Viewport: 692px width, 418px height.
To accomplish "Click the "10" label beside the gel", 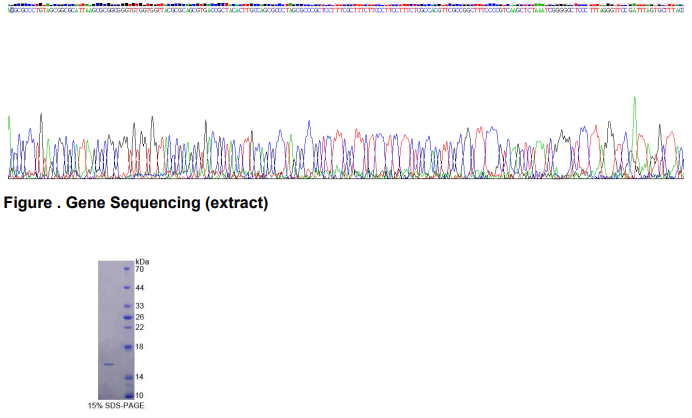I will 140,395.
